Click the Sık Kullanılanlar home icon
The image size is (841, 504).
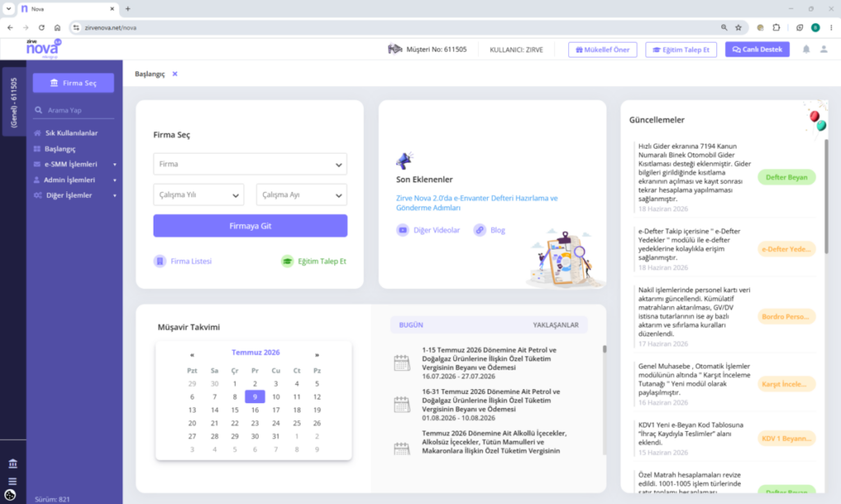tap(38, 133)
